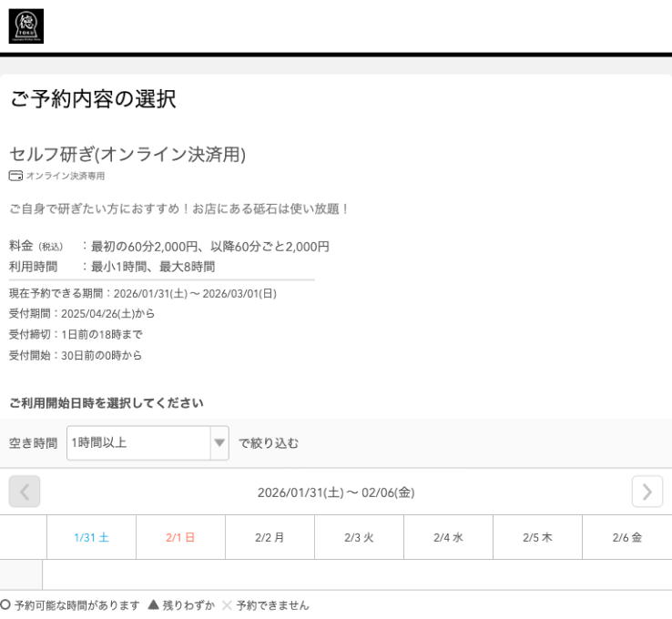Click the オンライン決済専用 label
Image resolution: width=672 pixels, height=619 pixels.
(66, 176)
